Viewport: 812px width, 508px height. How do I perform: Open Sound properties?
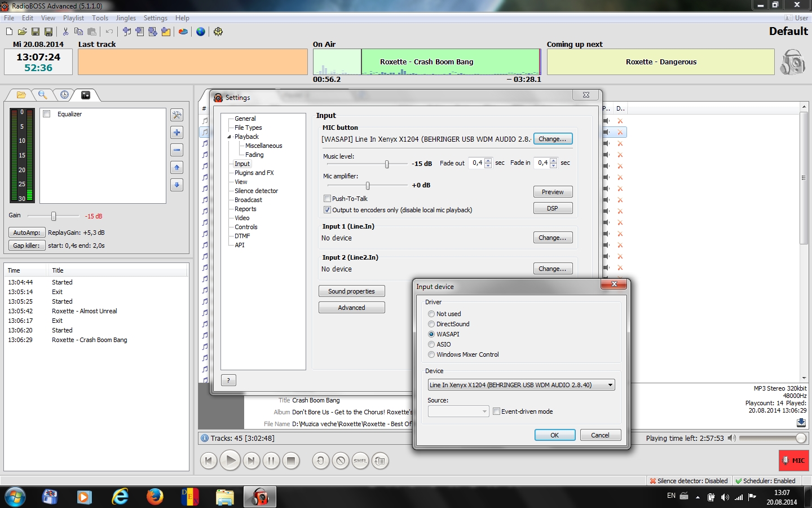pos(352,291)
